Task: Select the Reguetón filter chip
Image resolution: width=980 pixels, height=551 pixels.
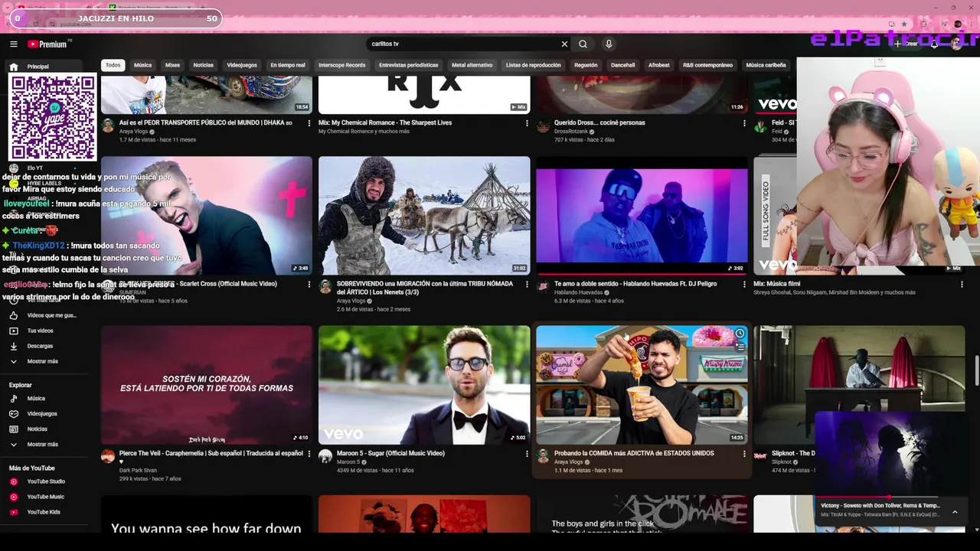Action: pos(586,65)
